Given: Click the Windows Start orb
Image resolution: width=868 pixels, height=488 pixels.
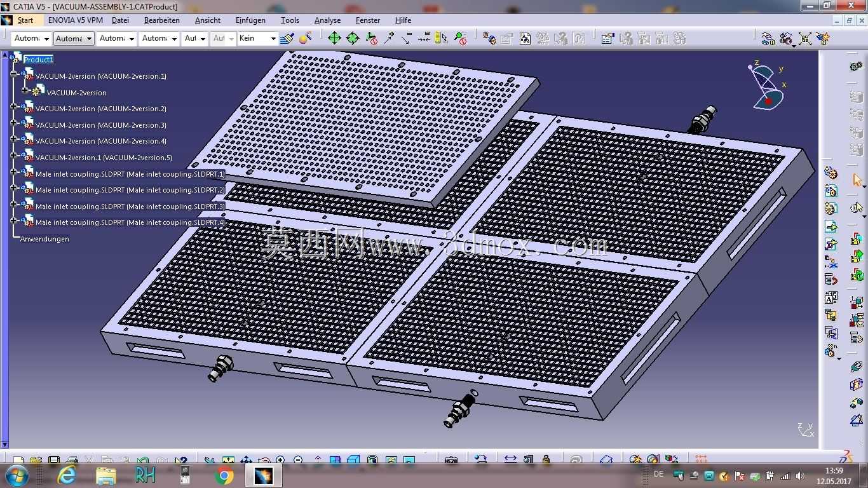Looking at the screenshot, I should [16, 475].
